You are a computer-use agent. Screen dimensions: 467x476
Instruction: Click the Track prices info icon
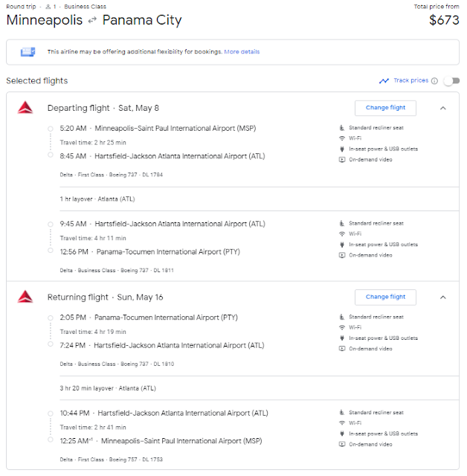click(435, 80)
